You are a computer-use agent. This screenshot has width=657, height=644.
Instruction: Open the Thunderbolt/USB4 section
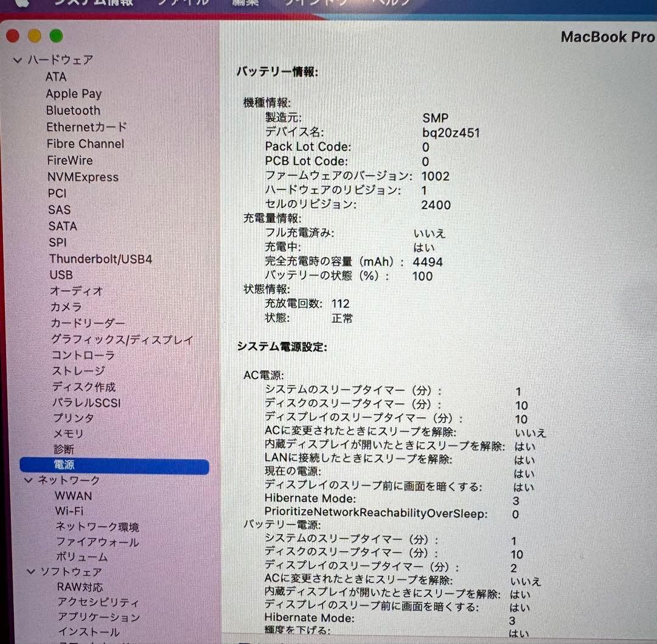(101, 258)
